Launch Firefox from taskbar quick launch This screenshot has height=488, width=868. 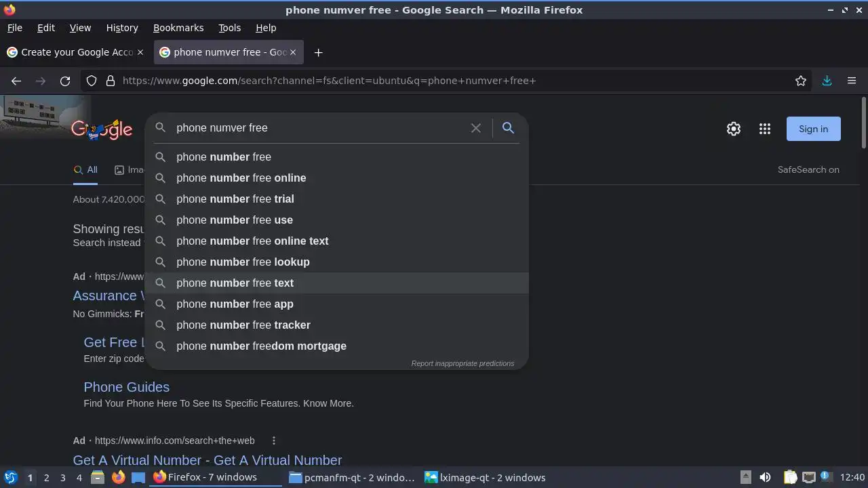tap(118, 477)
